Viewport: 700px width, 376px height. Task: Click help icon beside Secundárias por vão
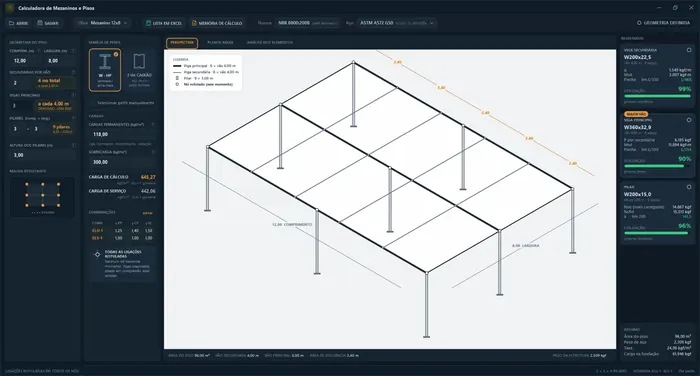(73, 72)
